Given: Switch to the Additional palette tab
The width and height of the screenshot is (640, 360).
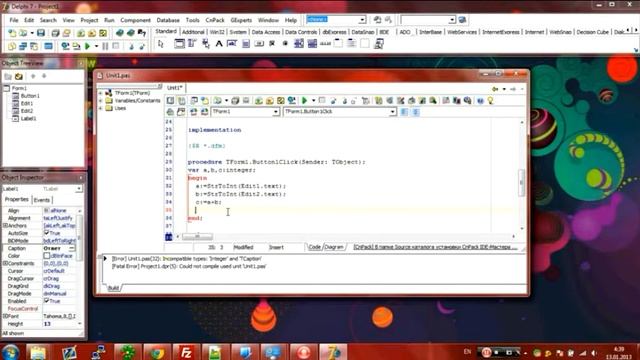Looking at the screenshot, I should point(193,32).
